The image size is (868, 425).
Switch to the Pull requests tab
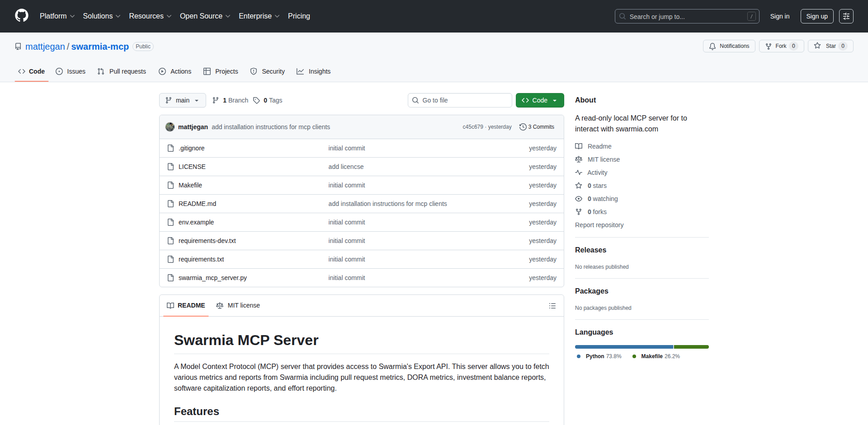(122, 71)
